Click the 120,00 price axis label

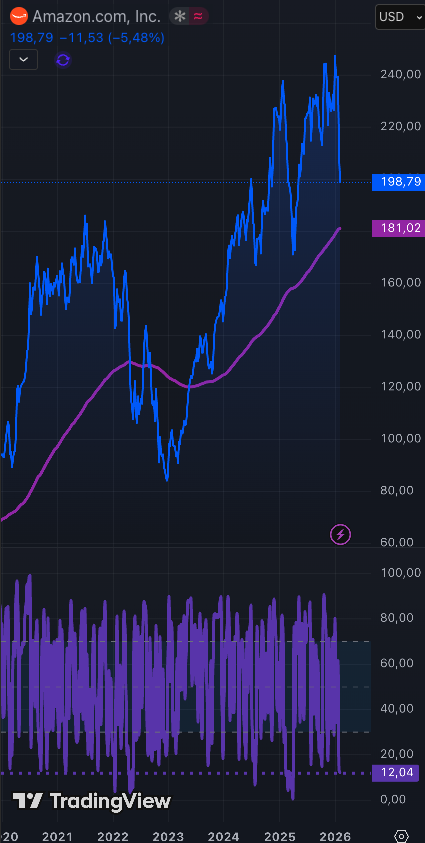400,386
